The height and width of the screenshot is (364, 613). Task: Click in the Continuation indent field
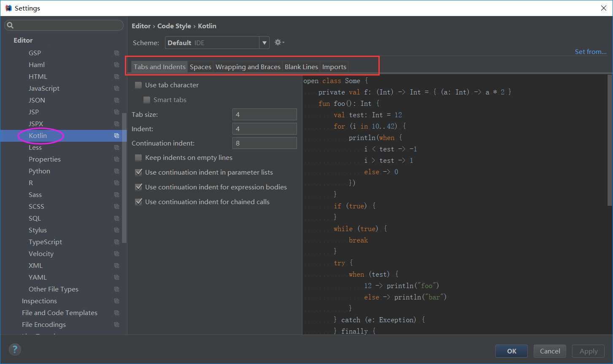pos(265,143)
